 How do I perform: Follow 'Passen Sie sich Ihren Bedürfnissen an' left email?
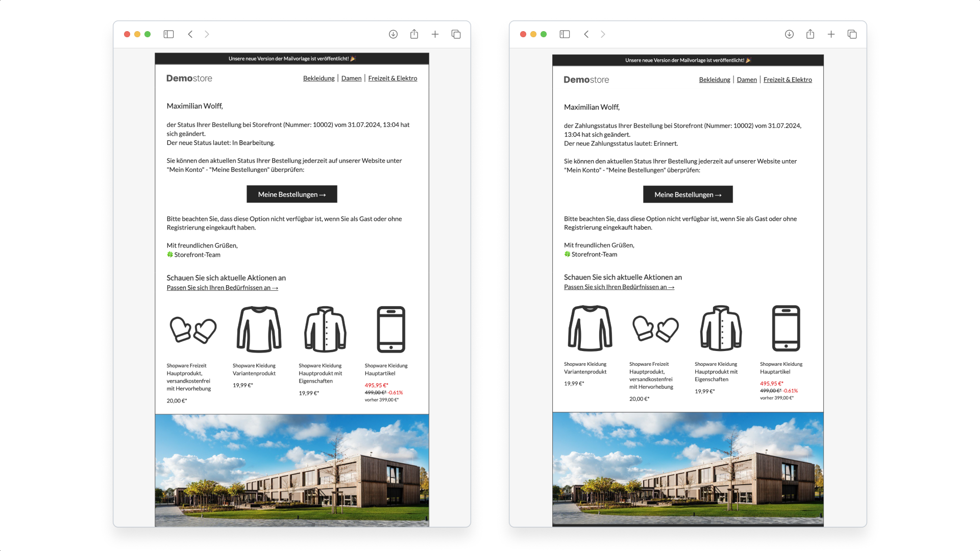(222, 288)
